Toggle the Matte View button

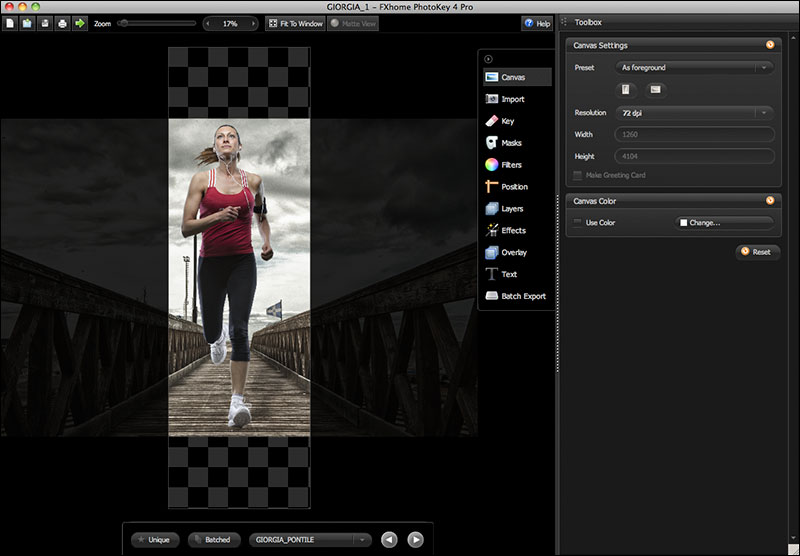353,23
